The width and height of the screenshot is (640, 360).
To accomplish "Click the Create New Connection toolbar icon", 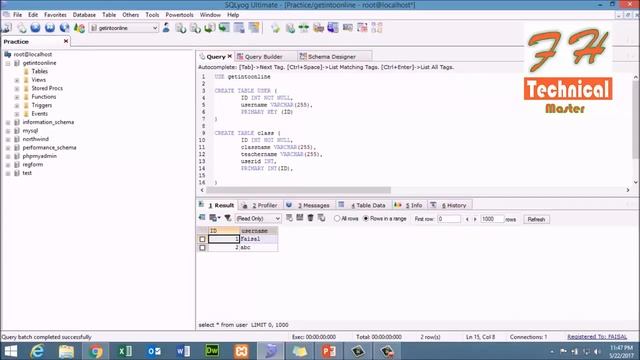I will coord(7,28).
